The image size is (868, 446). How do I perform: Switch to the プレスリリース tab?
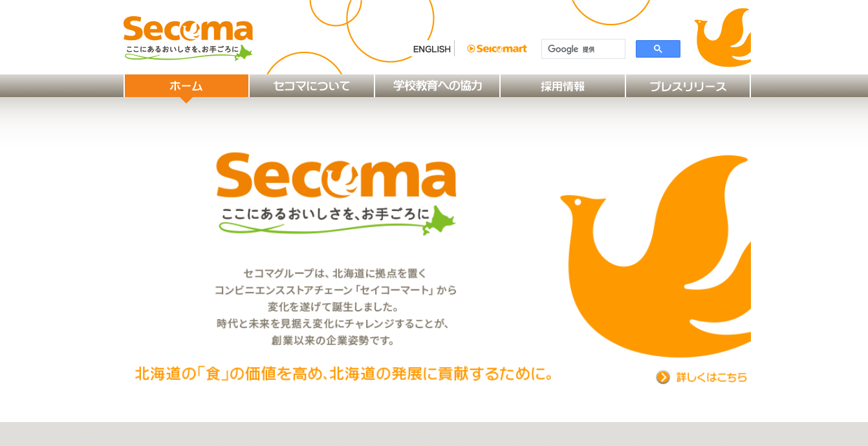688,86
